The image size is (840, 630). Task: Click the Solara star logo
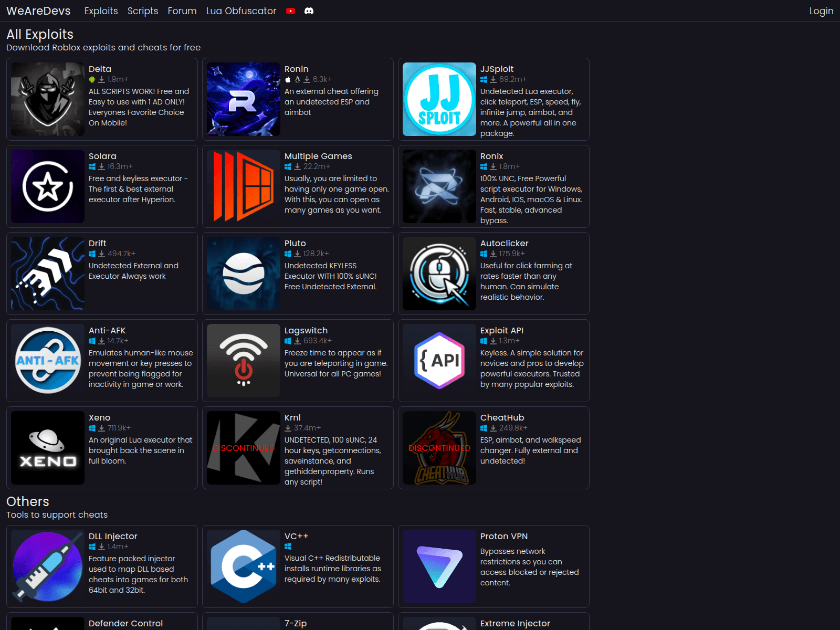(x=48, y=186)
